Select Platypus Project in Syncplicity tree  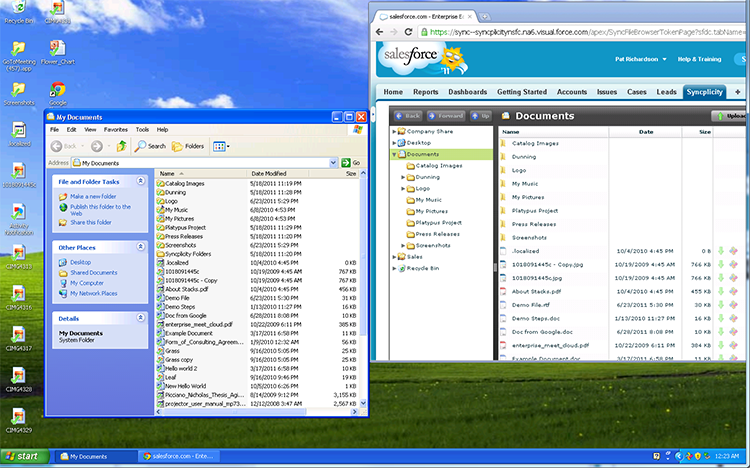click(434, 223)
